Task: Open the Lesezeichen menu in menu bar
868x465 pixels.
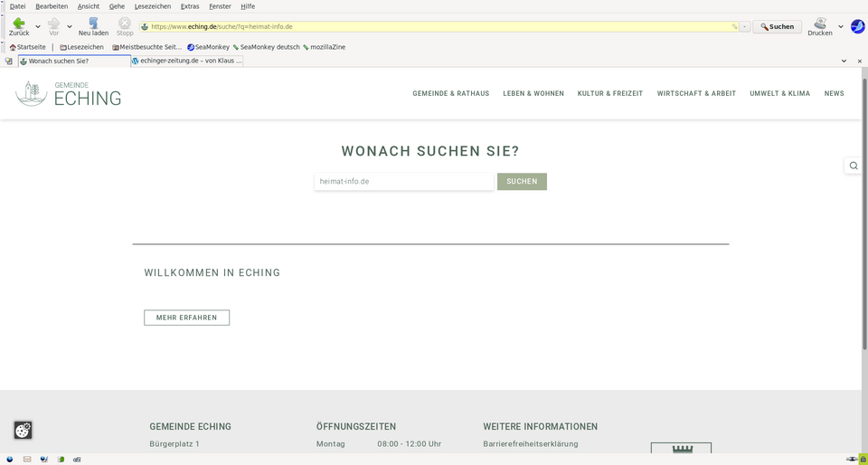Action: (152, 6)
